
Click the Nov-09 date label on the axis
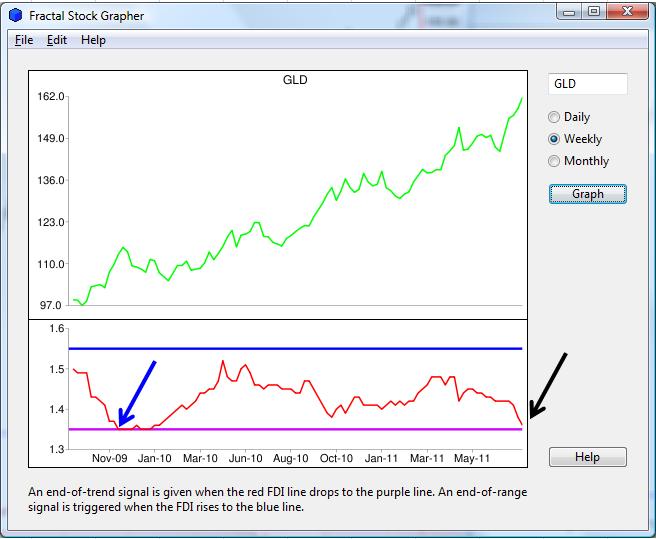(109, 458)
